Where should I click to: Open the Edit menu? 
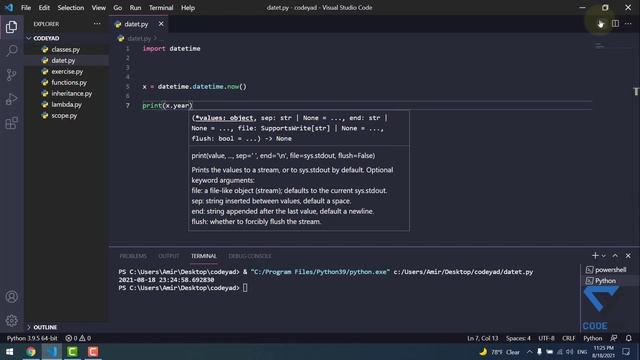(44, 8)
